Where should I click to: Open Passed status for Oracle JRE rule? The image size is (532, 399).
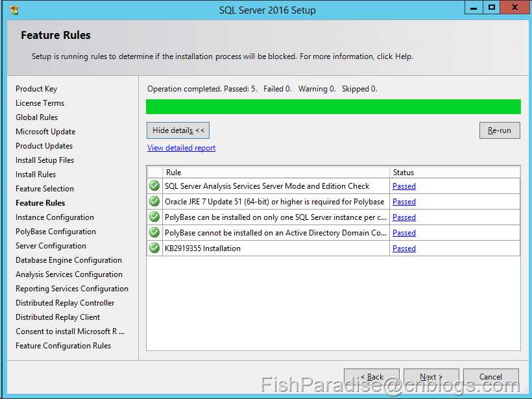pyautogui.click(x=404, y=202)
